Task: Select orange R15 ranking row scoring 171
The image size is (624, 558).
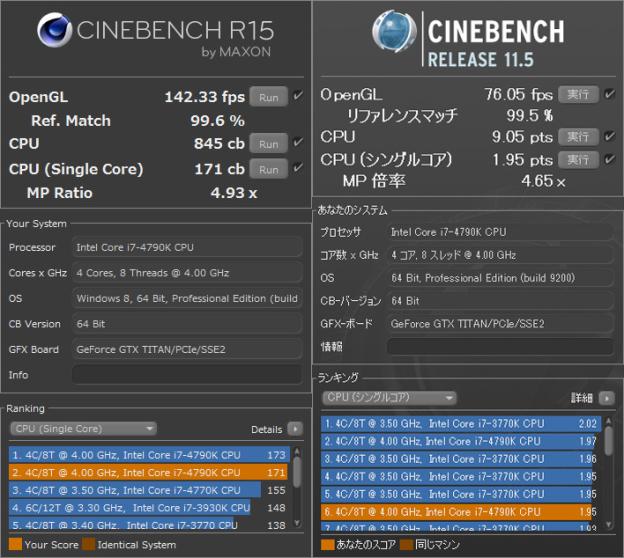Action: (x=149, y=472)
